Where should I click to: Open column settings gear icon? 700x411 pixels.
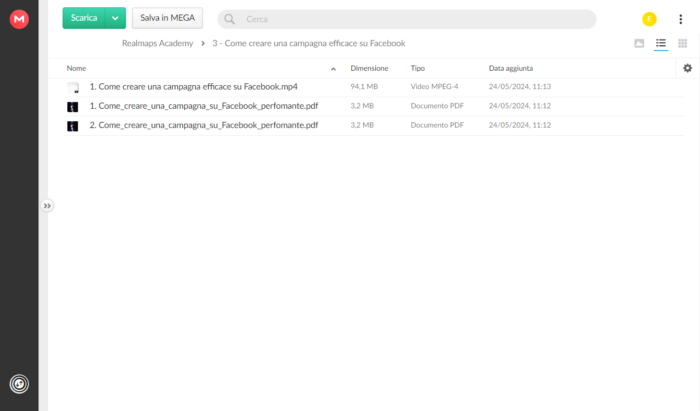(x=688, y=68)
